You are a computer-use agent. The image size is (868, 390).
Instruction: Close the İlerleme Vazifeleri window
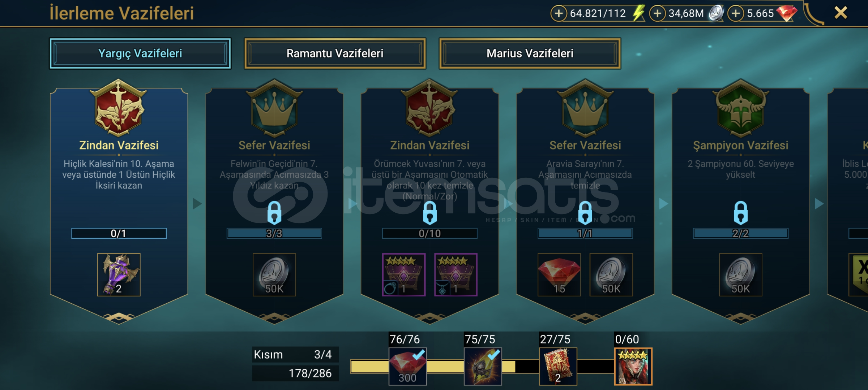tap(841, 13)
